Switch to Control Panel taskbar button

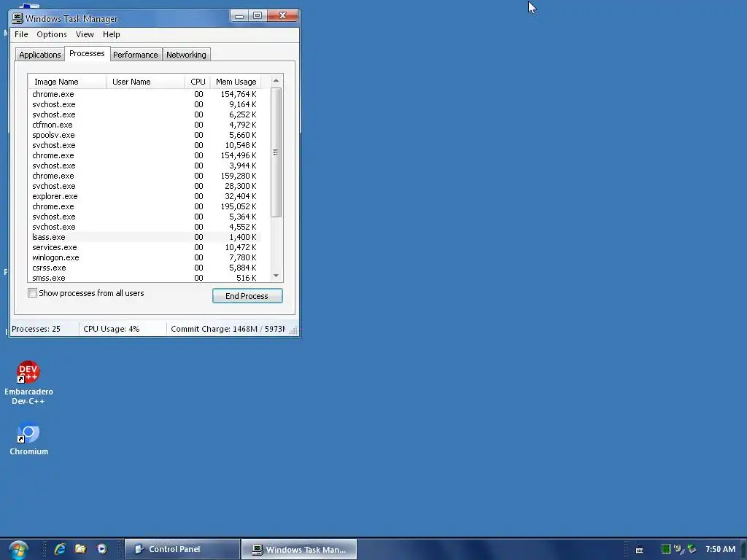tap(182, 549)
